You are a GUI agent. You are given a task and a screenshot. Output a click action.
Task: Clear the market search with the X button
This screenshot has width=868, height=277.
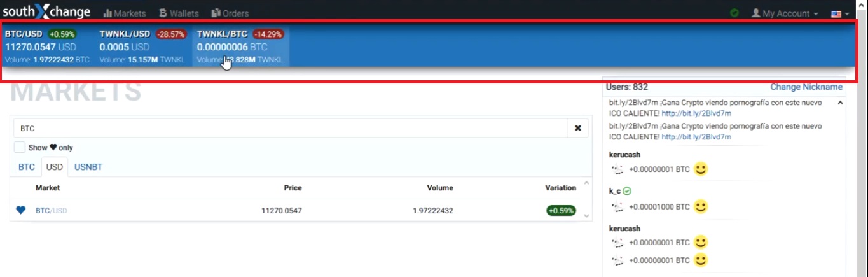click(578, 128)
